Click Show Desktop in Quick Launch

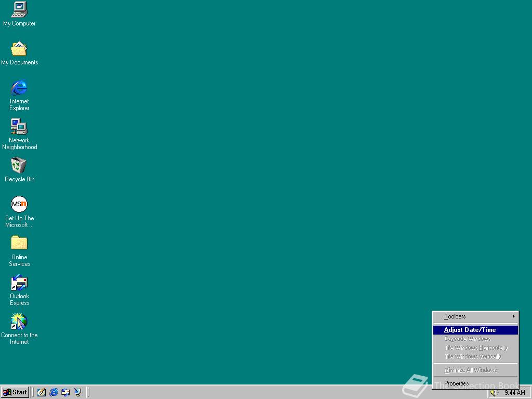pos(42,392)
